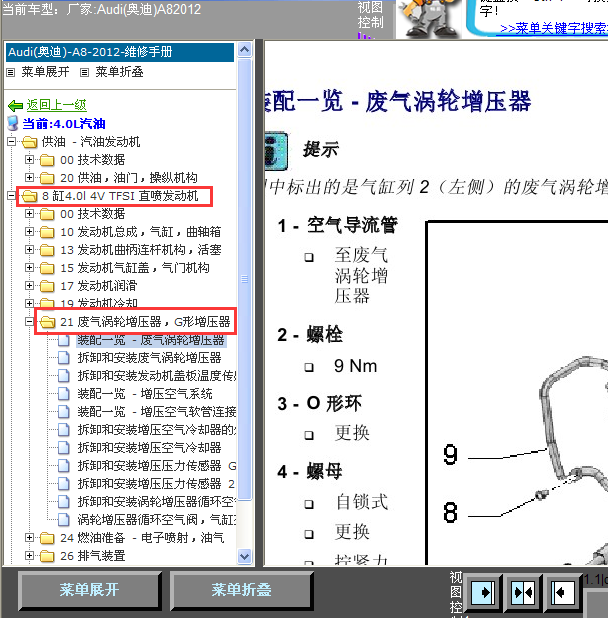This screenshot has width=608, height=618.
Task: Open 拆卸和安装发动机盖板温度传感器 document
Action: pos(156,376)
